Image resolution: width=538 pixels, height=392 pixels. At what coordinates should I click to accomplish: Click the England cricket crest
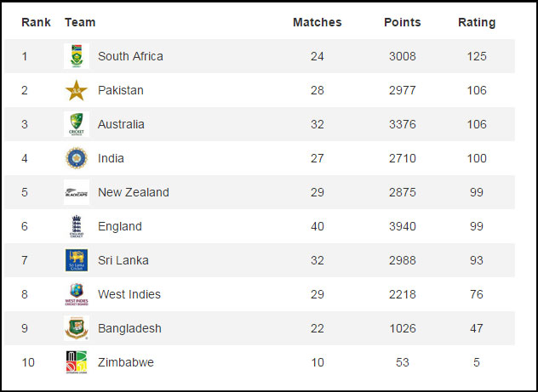(77, 226)
